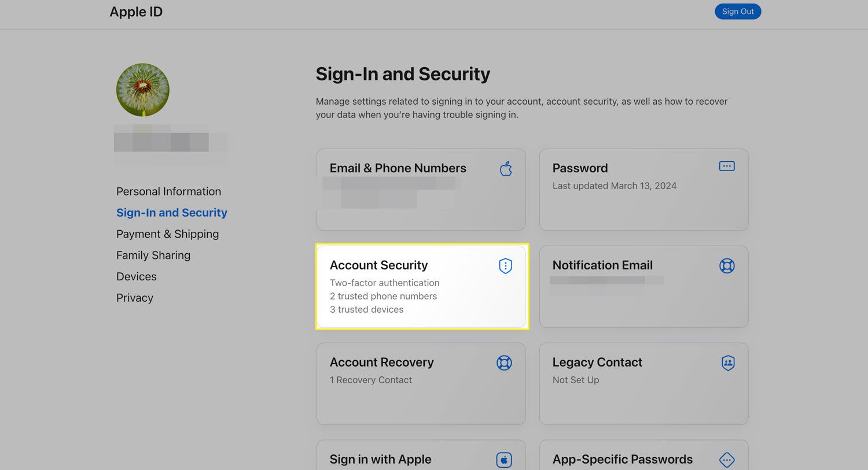Click the dandelion profile photo
Viewport: 868px width, 470px height.
click(x=143, y=90)
